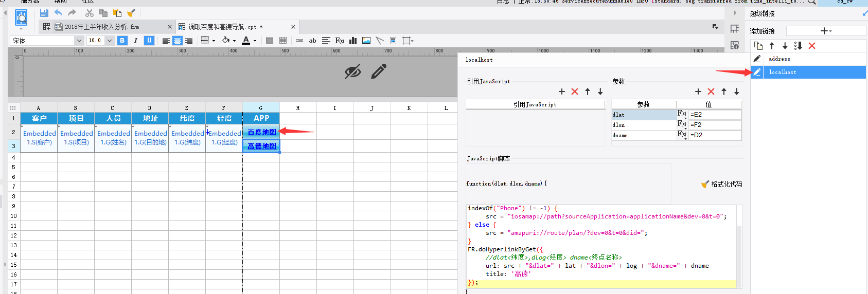Viewport: 868px width, 294px height.
Task: Click the 百度地图 link cell
Action: coord(261,132)
